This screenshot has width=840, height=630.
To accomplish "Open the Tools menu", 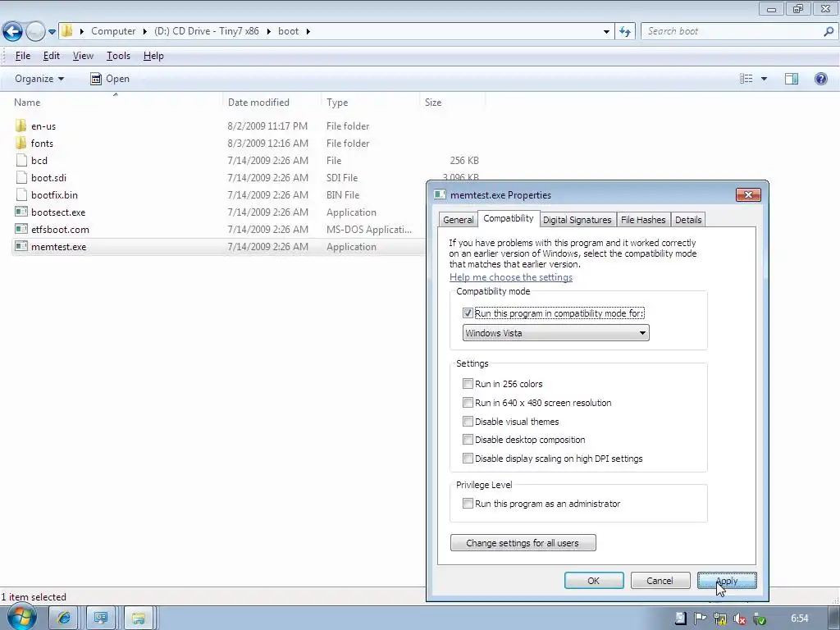I will pyautogui.click(x=118, y=56).
